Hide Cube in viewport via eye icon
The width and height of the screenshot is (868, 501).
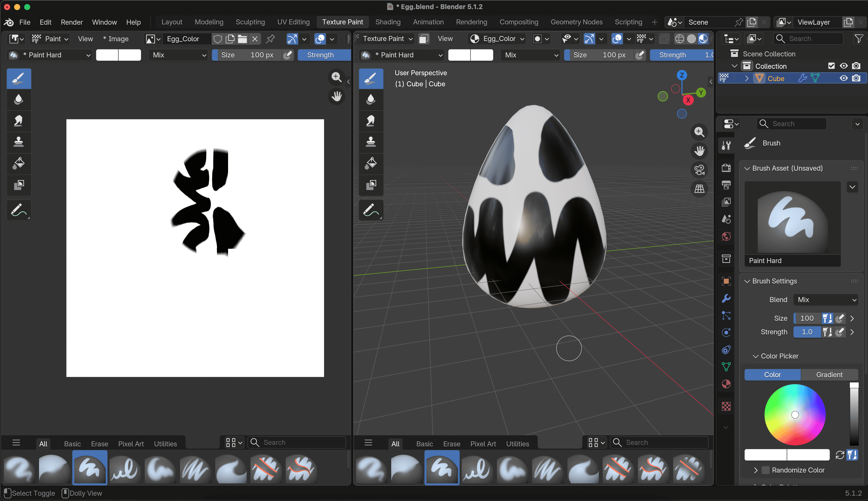(x=844, y=78)
